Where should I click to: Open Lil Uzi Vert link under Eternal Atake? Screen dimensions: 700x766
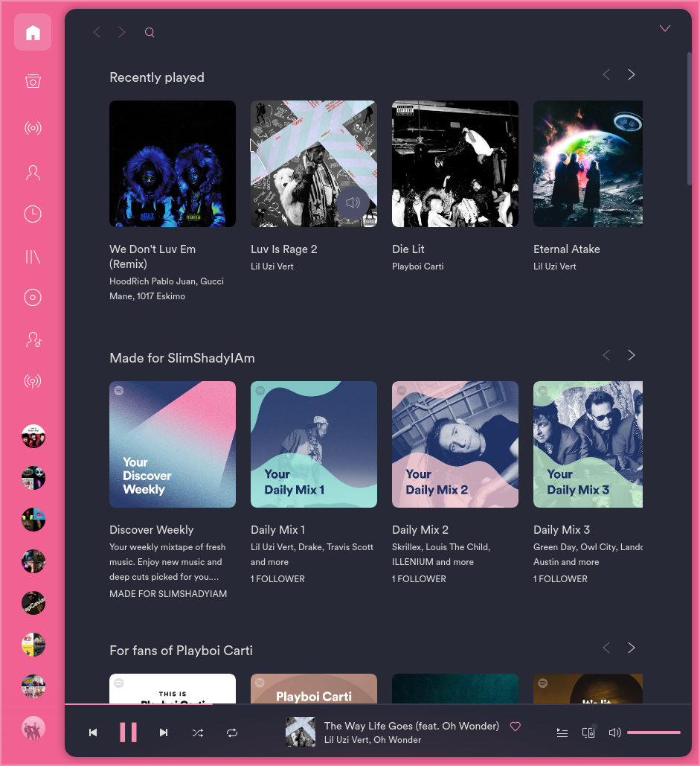tap(554, 266)
